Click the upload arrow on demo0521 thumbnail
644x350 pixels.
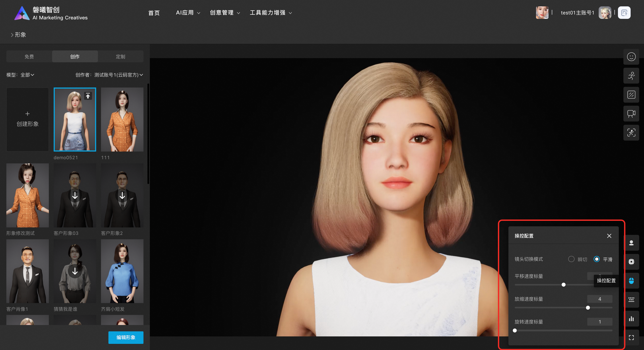click(x=88, y=96)
